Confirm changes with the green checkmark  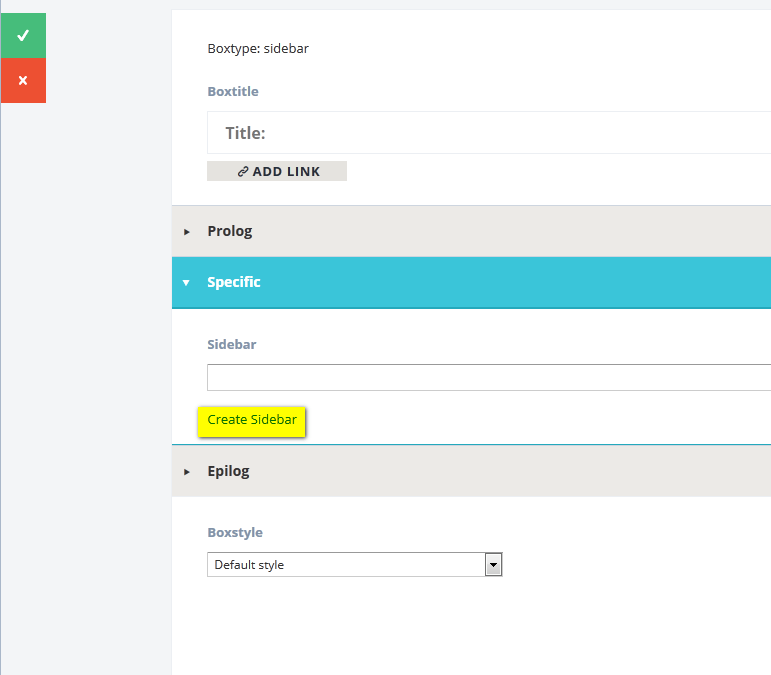tap(23, 36)
